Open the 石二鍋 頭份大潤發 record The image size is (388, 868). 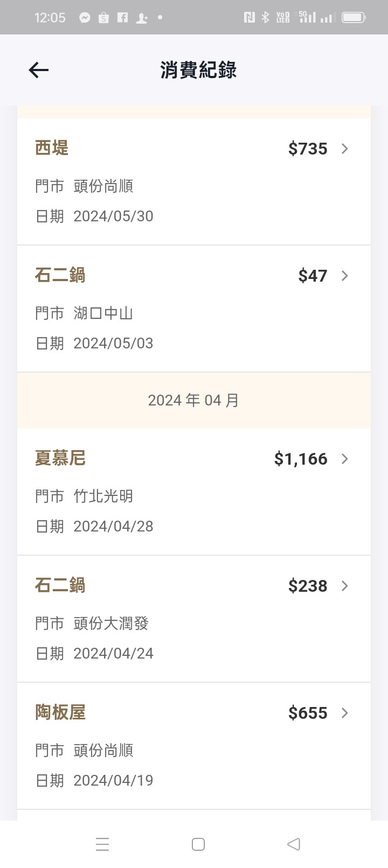[194, 619]
